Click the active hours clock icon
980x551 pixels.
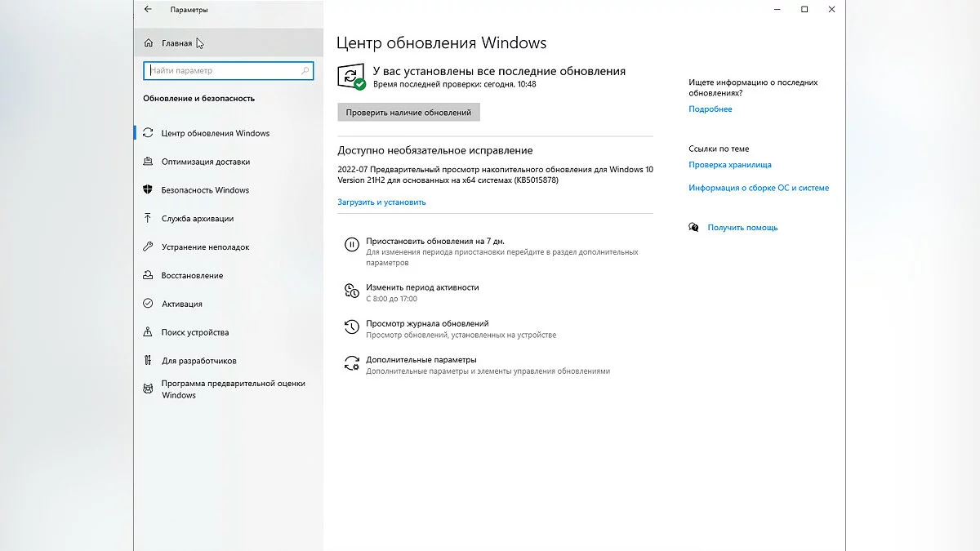351,291
